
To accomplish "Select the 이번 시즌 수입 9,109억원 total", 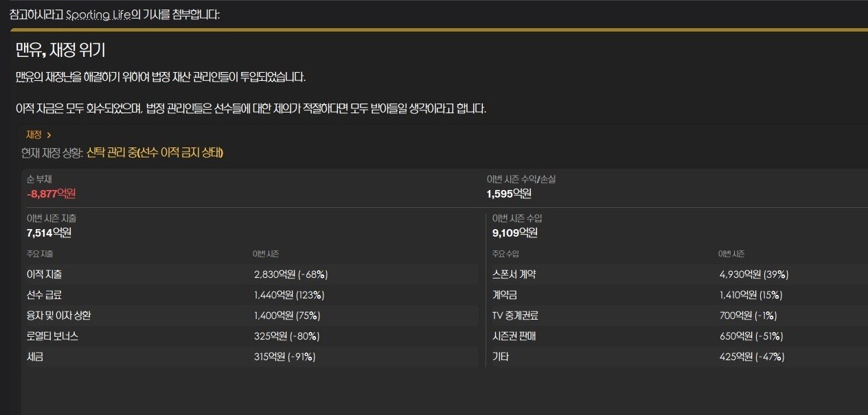I will point(515,233).
